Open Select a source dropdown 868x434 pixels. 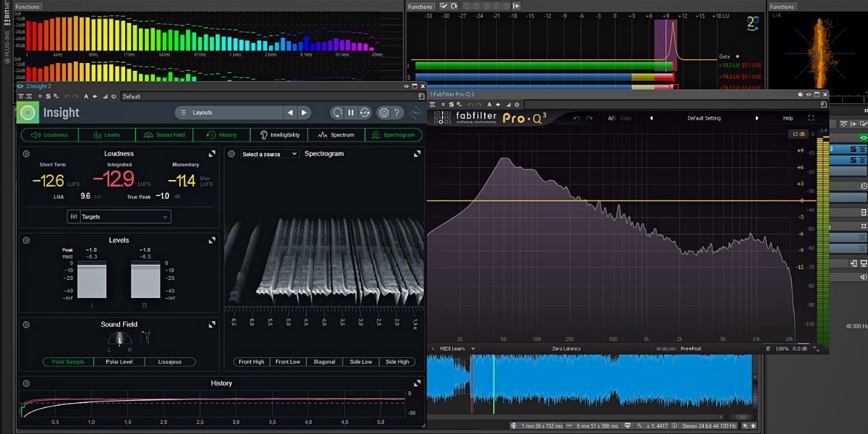269,154
